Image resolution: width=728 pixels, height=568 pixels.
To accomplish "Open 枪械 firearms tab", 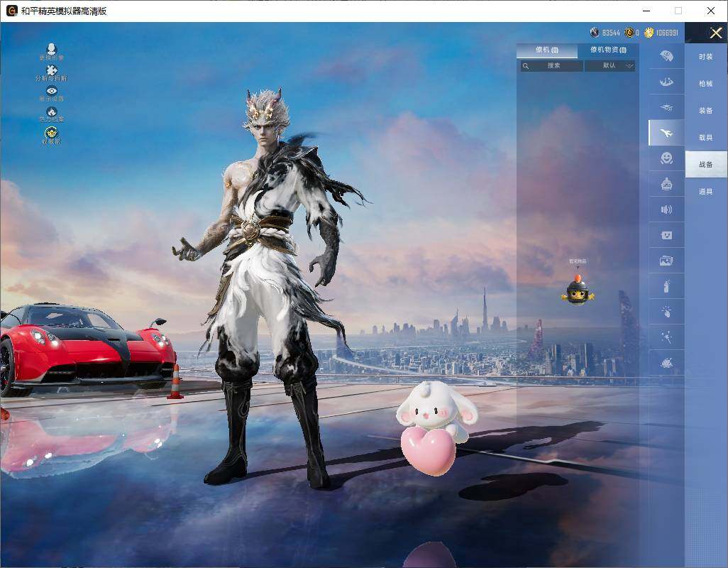I will [706, 84].
